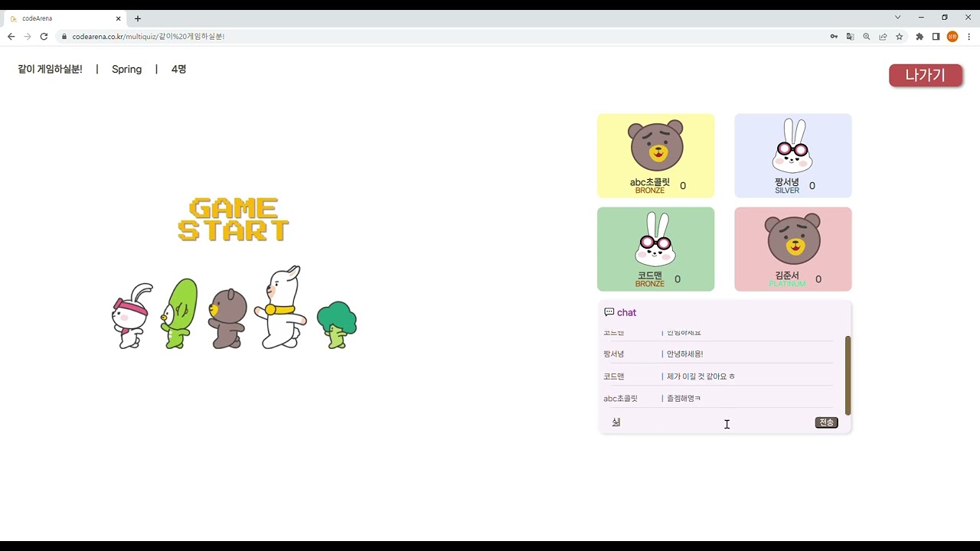Click the red 나가기 leave button
This screenshot has width=980, height=551.
(x=926, y=75)
